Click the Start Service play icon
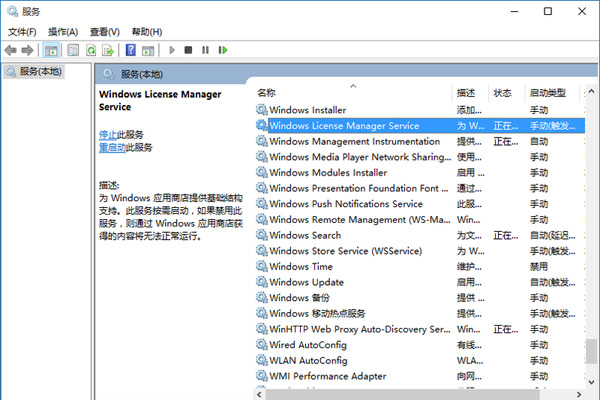This screenshot has height=400, width=600. click(x=171, y=49)
